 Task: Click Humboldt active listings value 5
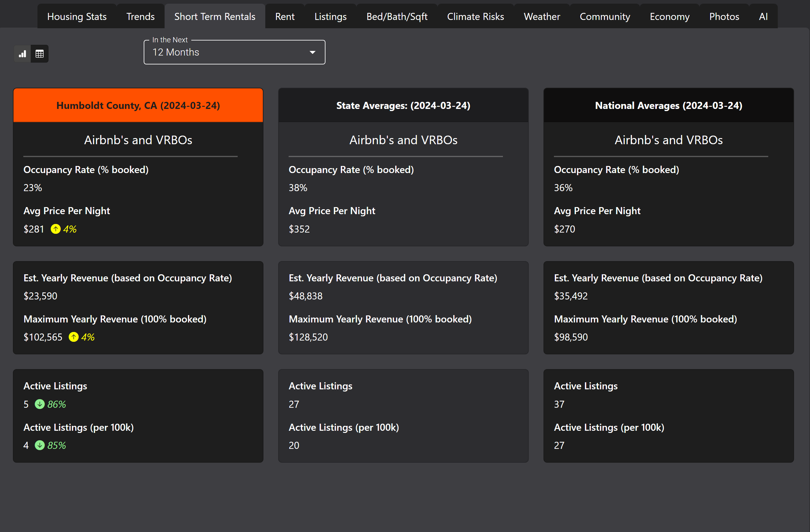[x=26, y=404]
